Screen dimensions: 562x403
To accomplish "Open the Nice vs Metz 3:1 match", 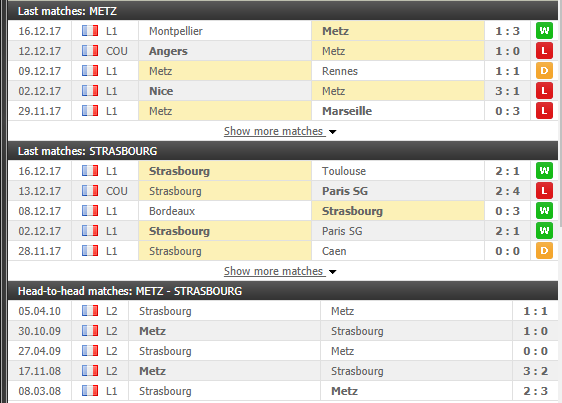I will tap(283, 91).
